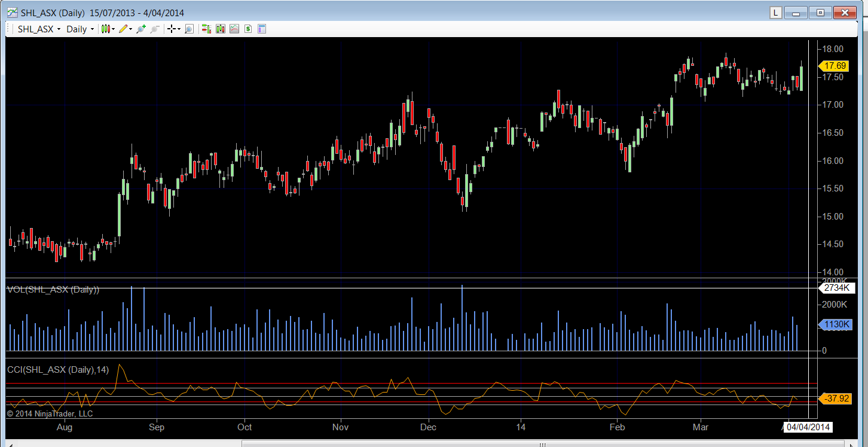The width and height of the screenshot is (868, 447).
Task: Click the CCI(SHL_ASX (Daily),14) indicator label
Action: tap(58, 370)
